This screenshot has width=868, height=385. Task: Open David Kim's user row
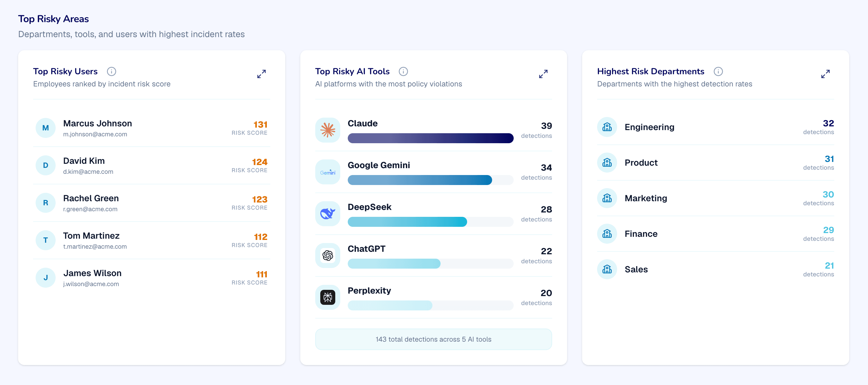click(x=152, y=165)
